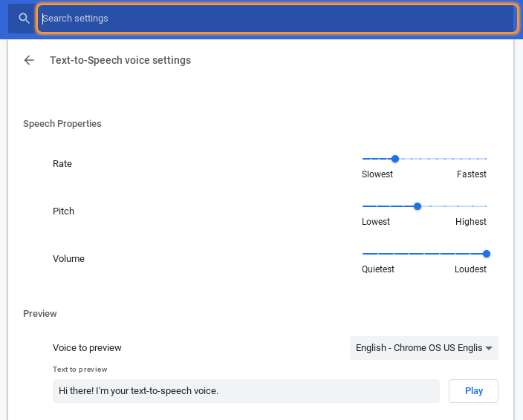Viewport: 523px width, 420px height.
Task: Click the magnifying glass search icon
Action: (x=24, y=19)
